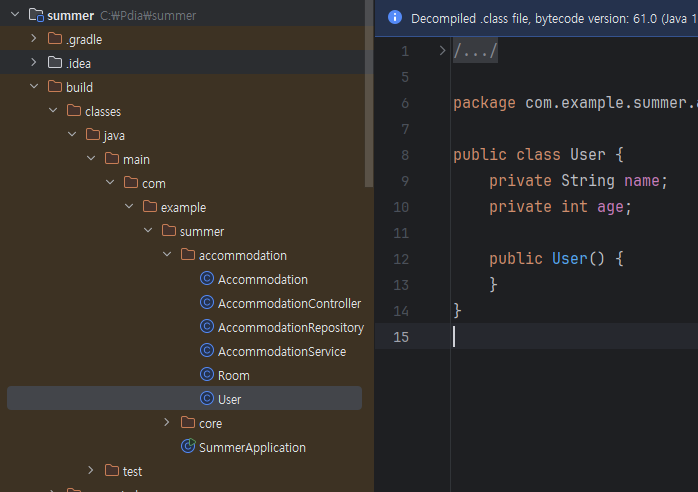Viewport: 698px width, 492px height.
Task: Click the Room class icon
Action: click(207, 374)
